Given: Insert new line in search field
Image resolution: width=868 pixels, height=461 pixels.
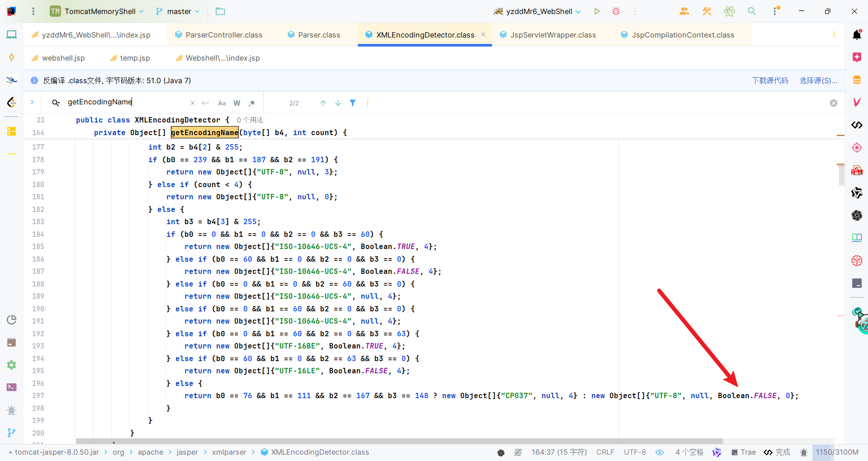Looking at the screenshot, I should [205, 103].
